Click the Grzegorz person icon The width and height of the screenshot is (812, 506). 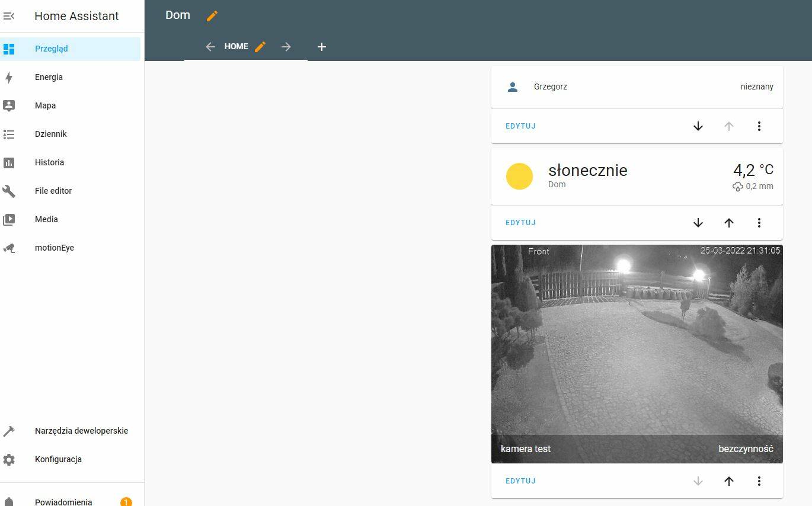(x=513, y=87)
